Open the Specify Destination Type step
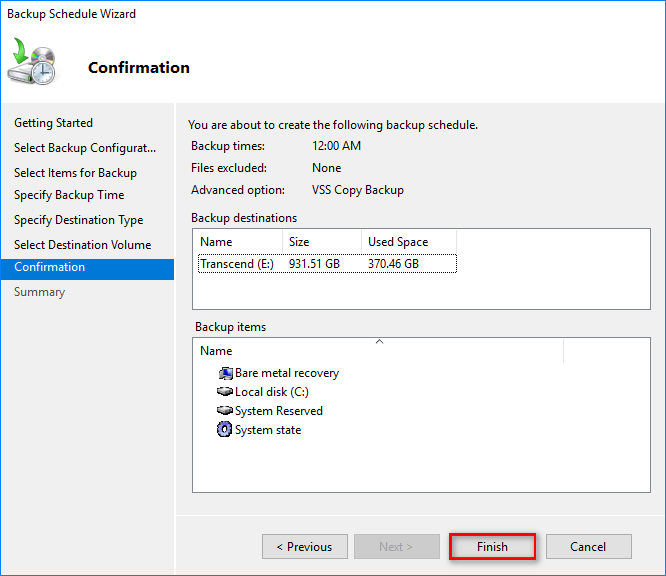The height and width of the screenshot is (576, 666). [x=79, y=220]
